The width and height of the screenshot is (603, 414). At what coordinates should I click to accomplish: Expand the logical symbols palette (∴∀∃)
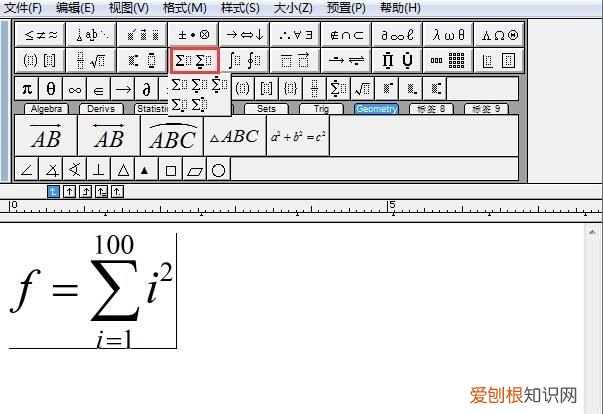pyautogui.click(x=295, y=35)
